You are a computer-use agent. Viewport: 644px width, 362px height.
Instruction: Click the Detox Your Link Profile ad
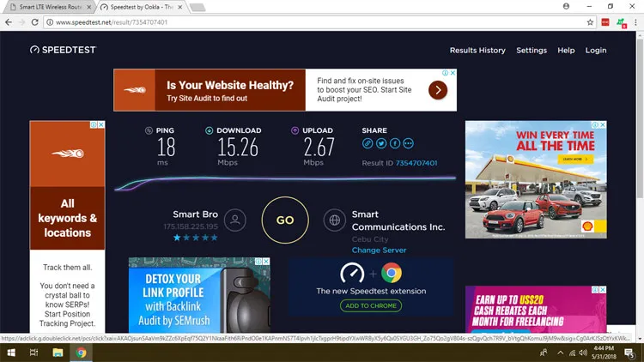(x=199, y=295)
